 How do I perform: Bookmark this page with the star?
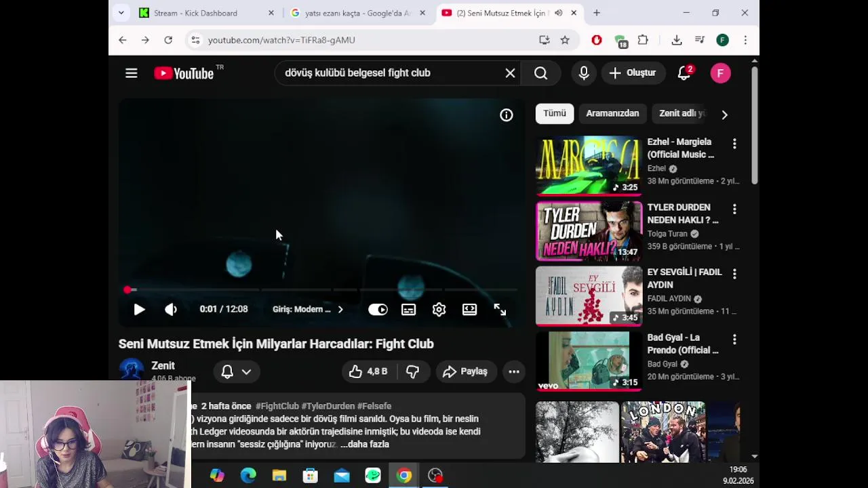click(x=565, y=40)
